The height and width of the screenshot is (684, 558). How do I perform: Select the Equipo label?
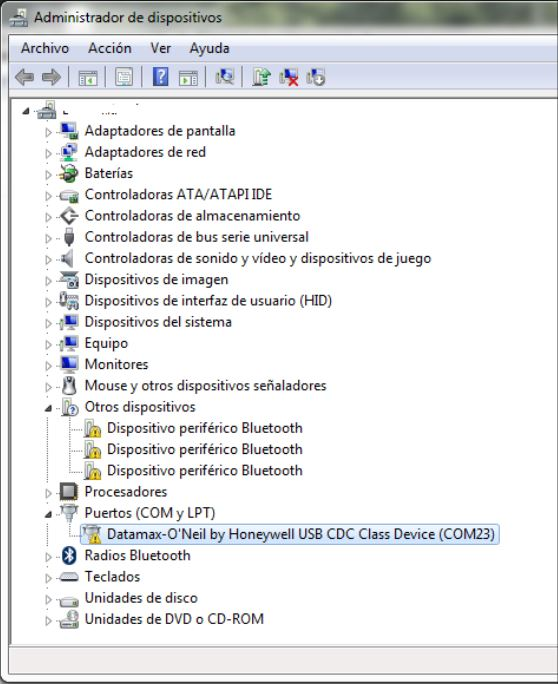click(x=106, y=343)
